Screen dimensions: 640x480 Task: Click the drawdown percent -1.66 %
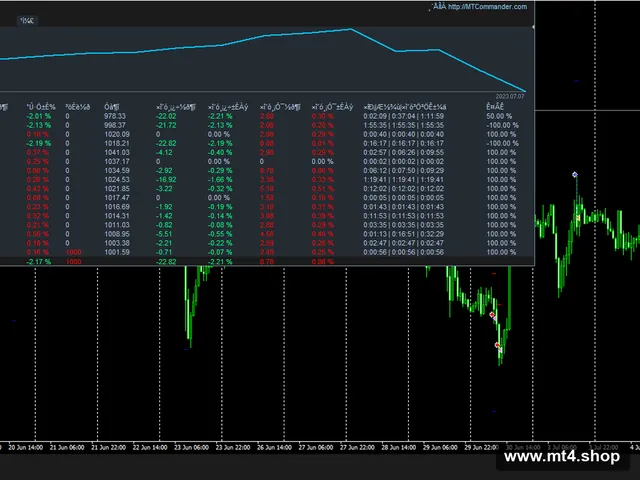(220, 180)
